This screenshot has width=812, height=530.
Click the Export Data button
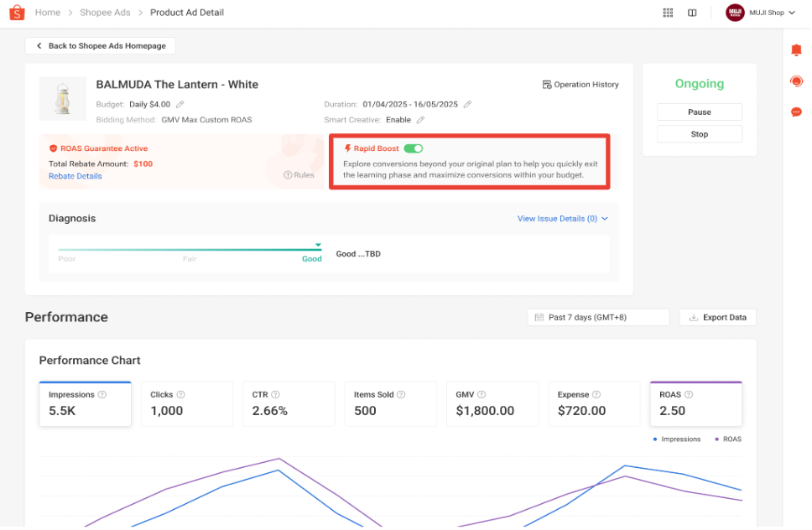point(718,317)
